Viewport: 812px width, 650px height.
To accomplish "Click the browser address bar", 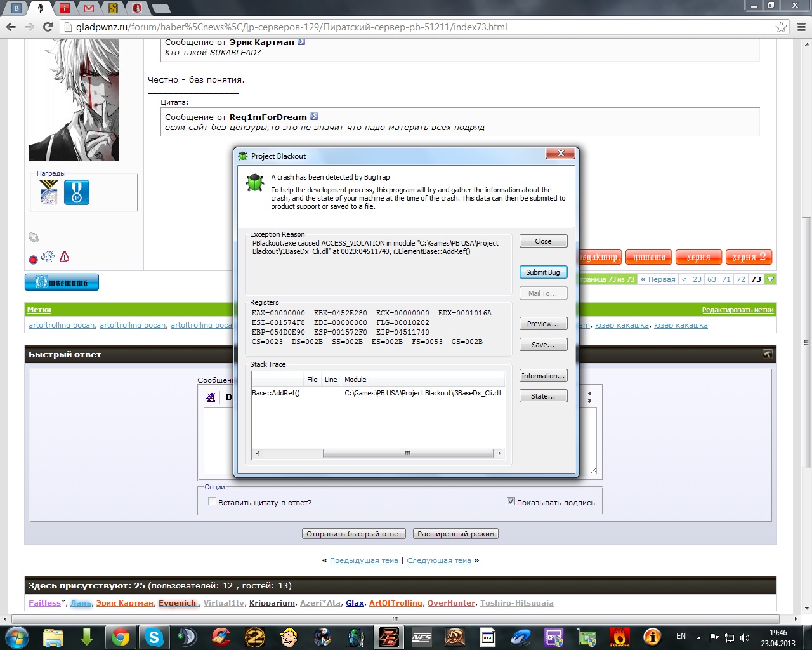I will click(419, 27).
